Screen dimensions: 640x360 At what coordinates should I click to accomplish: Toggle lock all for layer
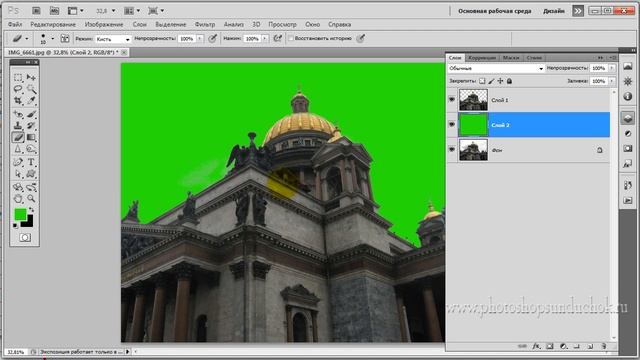coord(509,81)
